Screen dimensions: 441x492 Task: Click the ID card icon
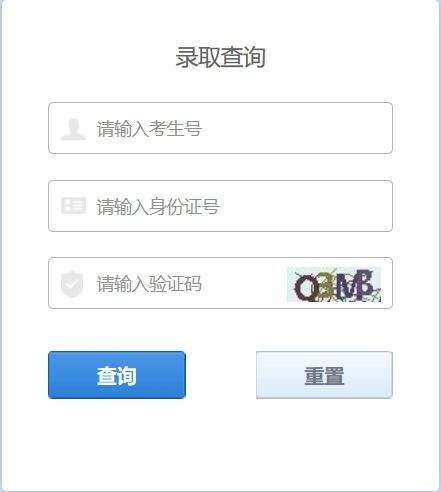tap(73, 206)
